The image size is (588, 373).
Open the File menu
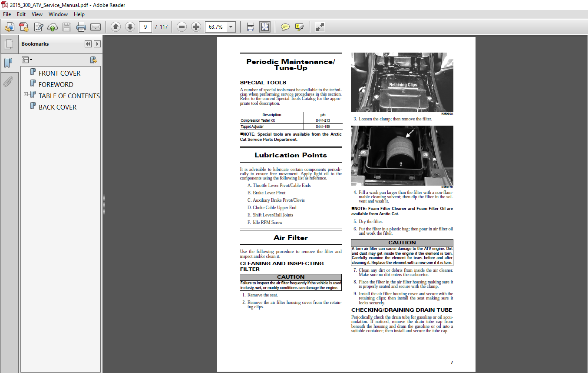tap(7, 14)
